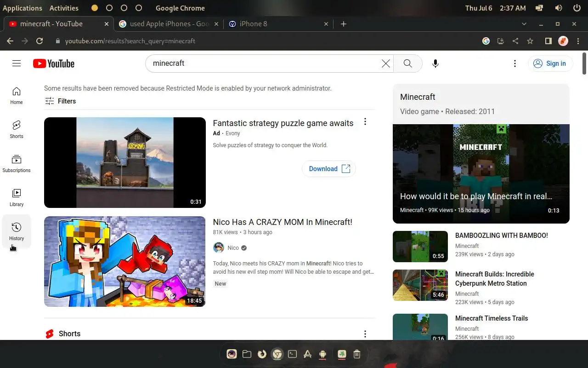Viewport: 588px width, 368px height.
Task: Open YouTube settings three-dot menu beside Sign in
Action: tap(515, 63)
